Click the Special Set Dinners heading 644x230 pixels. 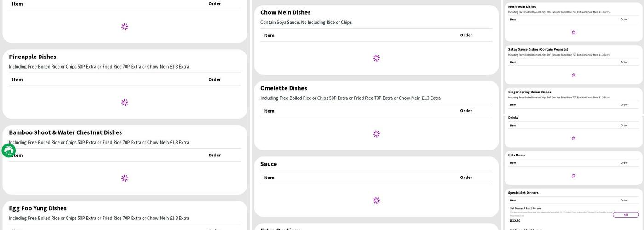[x=523, y=193]
